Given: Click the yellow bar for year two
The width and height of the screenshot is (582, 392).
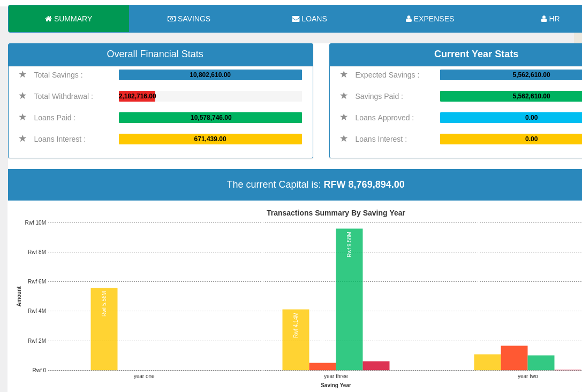Looking at the screenshot, I should [487, 363].
